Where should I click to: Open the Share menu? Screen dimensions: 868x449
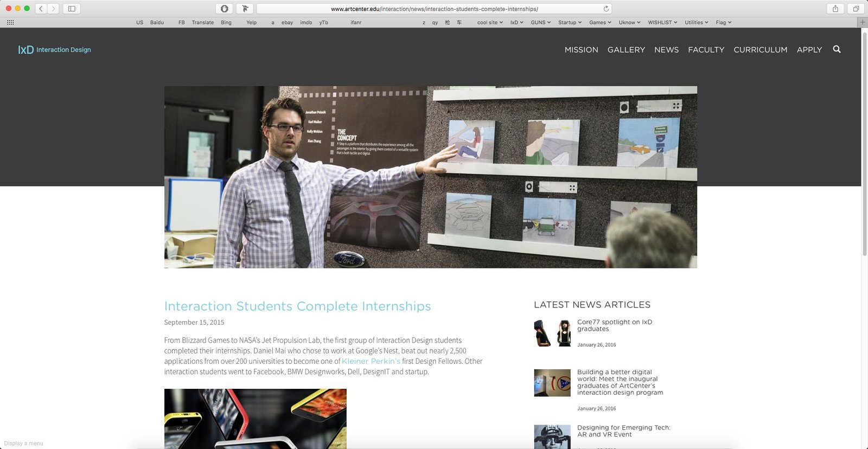[835, 9]
